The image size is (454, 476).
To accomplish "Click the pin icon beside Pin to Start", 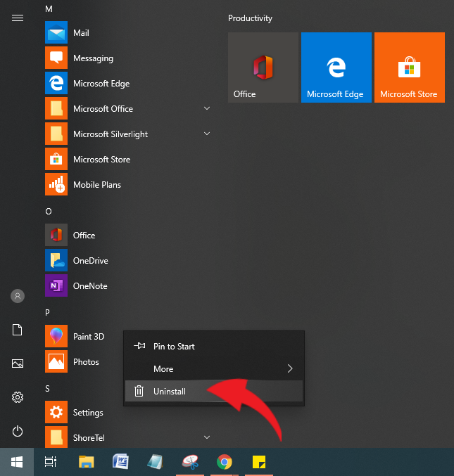I will pos(139,346).
